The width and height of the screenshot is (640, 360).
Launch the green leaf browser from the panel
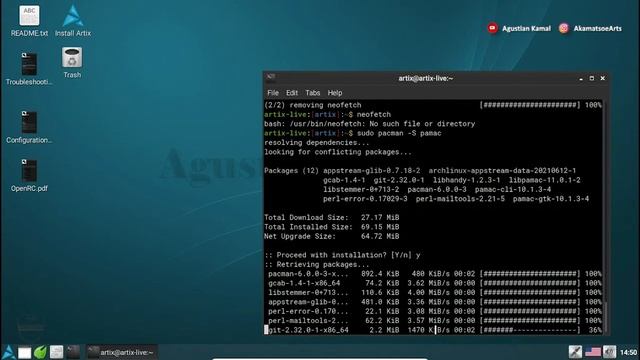click(x=40, y=352)
